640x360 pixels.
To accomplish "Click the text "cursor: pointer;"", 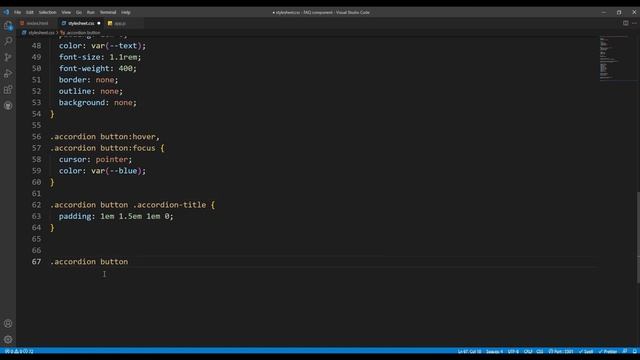I will (96, 160).
